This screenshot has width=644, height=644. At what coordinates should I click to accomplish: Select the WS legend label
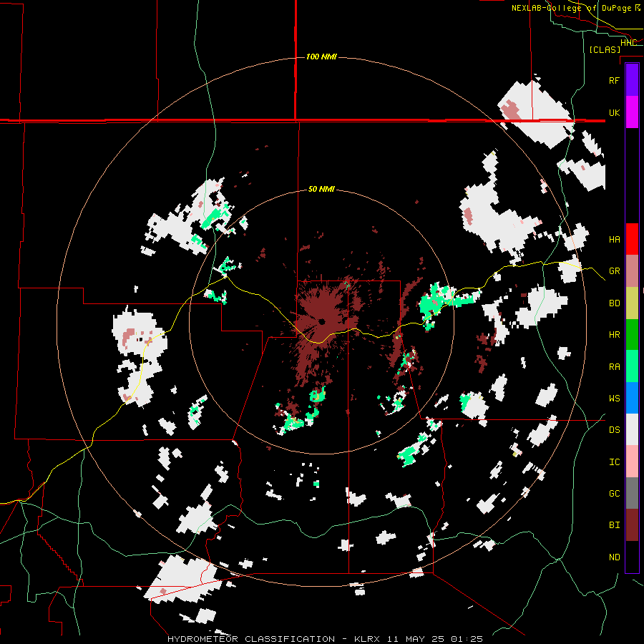pos(614,399)
